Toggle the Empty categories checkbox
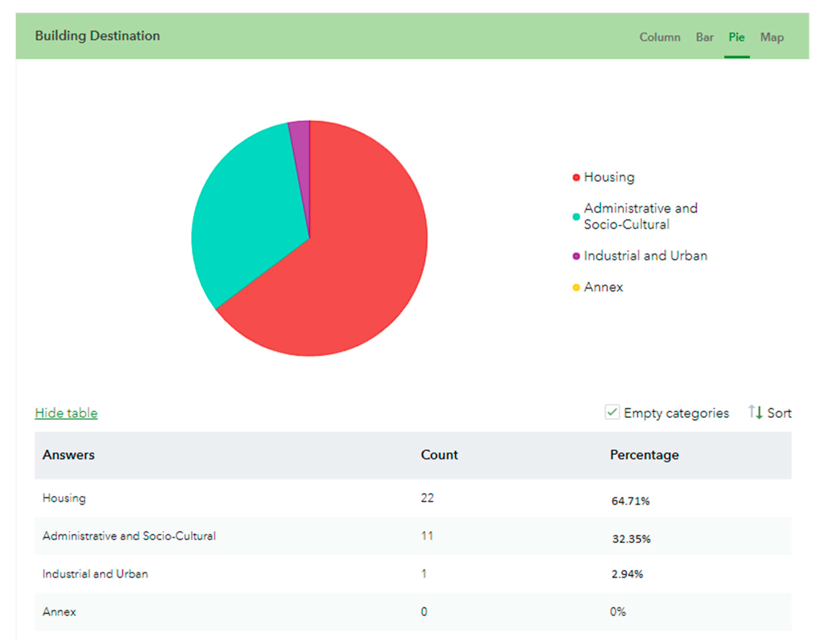The height and width of the screenshot is (644, 821). 612,412
